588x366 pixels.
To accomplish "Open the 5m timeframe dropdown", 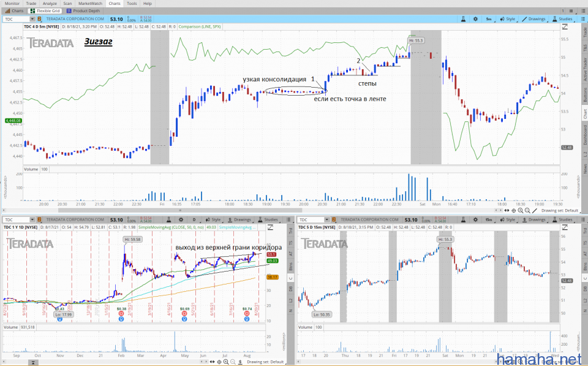I will tap(489, 19).
